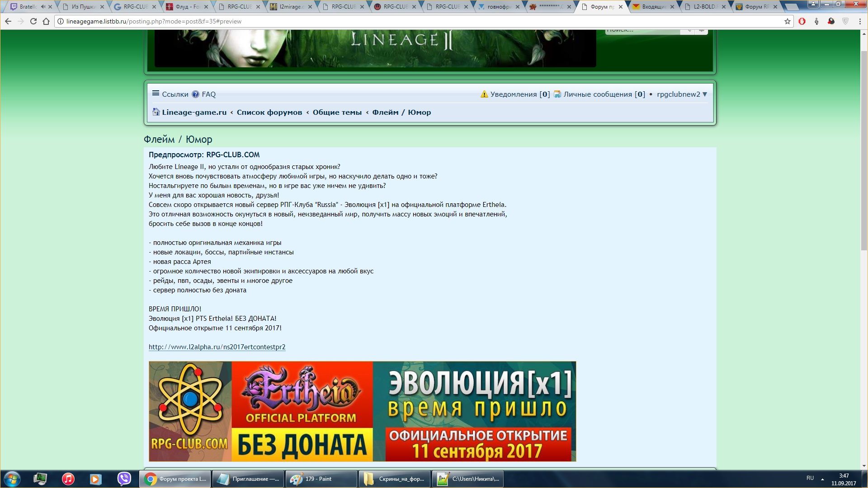This screenshot has width=868, height=488.
Task: Go to Lineage-game.ru breadcrumb
Action: click(x=194, y=112)
